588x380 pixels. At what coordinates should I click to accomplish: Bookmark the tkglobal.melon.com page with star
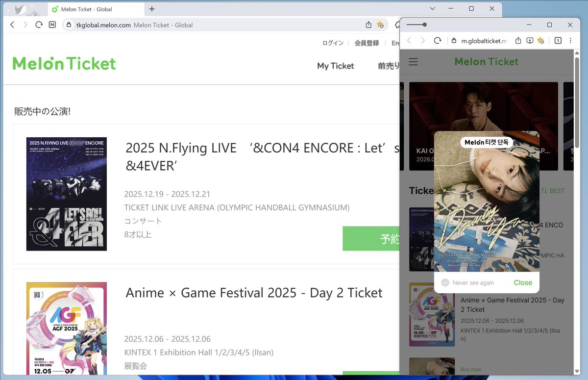[380, 25]
